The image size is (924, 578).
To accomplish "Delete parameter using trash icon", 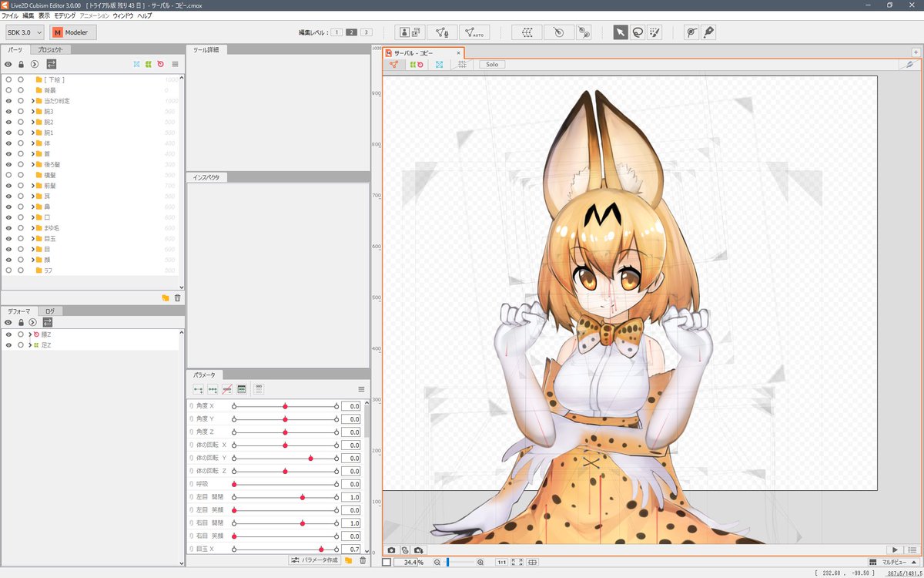I will [363, 560].
